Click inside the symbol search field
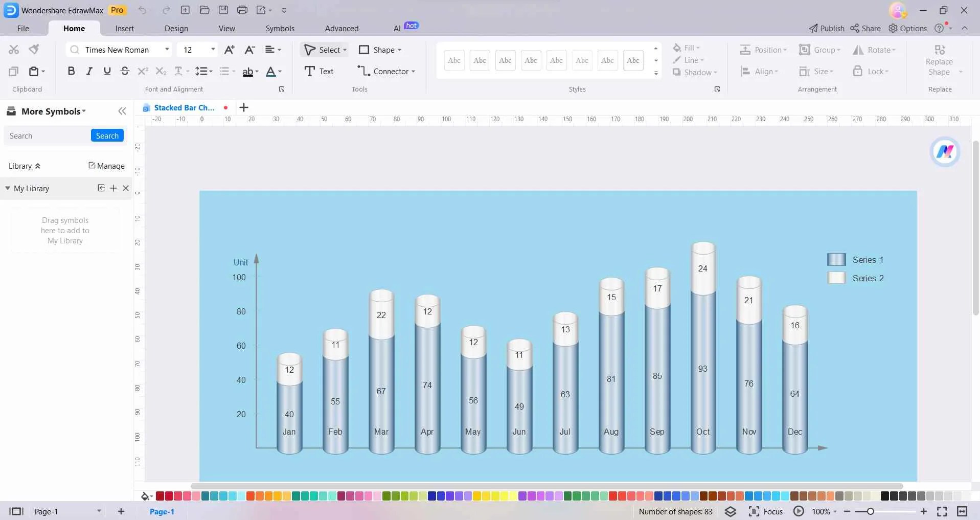Image resolution: width=980 pixels, height=520 pixels. tap(46, 135)
